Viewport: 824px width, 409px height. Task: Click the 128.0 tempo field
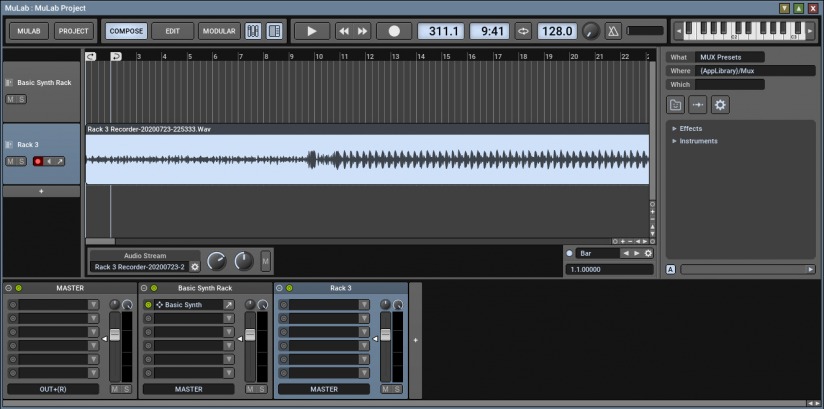pyautogui.click(x=557, y=31)
